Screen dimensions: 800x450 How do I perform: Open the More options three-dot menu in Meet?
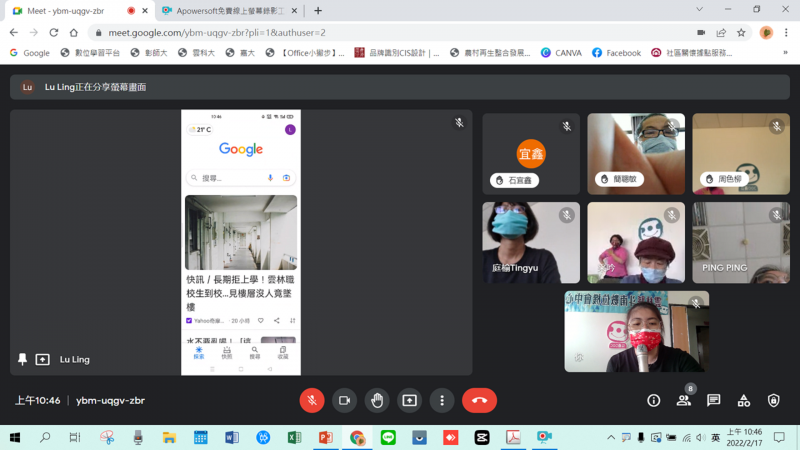[442, 401]
